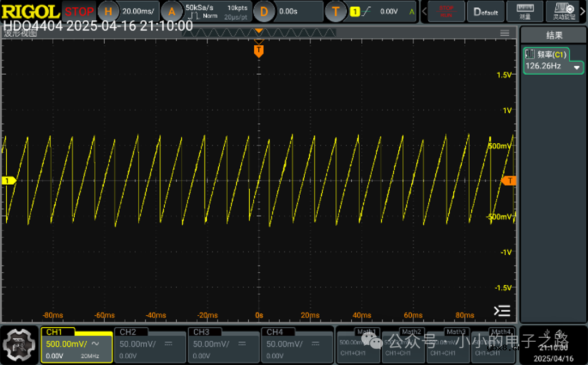
Task: Open the waveform view hamburger menu
Action: tap(505, 33)
